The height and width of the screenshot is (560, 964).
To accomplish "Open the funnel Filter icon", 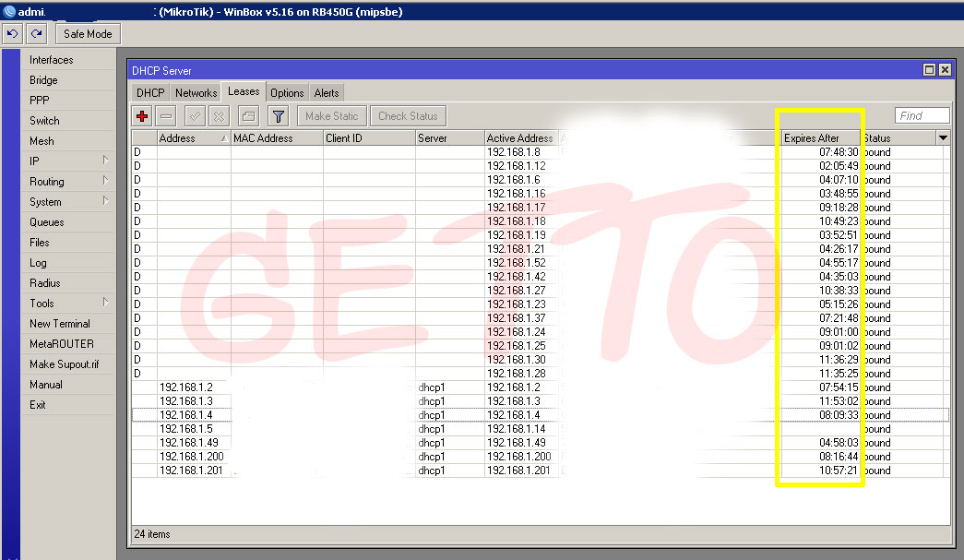I will pyautogui.click(x=278, y=116).
